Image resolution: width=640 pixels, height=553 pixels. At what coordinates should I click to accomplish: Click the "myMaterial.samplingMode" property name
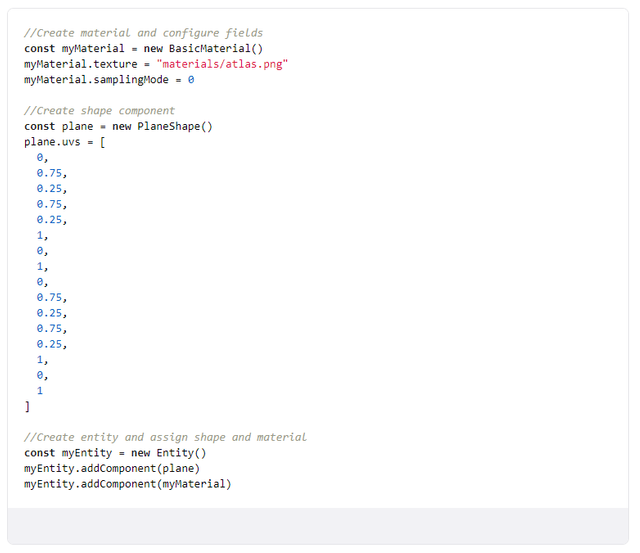(x=96, y=80)
